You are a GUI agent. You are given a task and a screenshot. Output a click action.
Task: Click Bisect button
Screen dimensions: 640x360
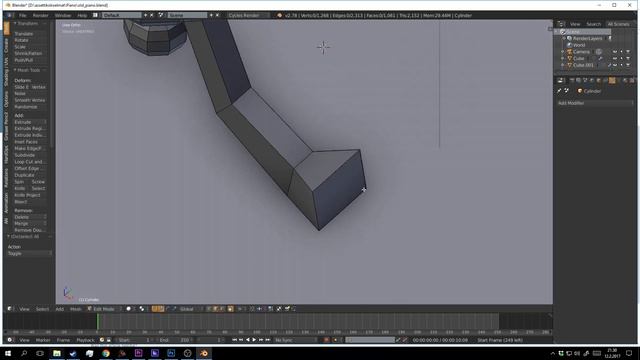coord(30,202)
